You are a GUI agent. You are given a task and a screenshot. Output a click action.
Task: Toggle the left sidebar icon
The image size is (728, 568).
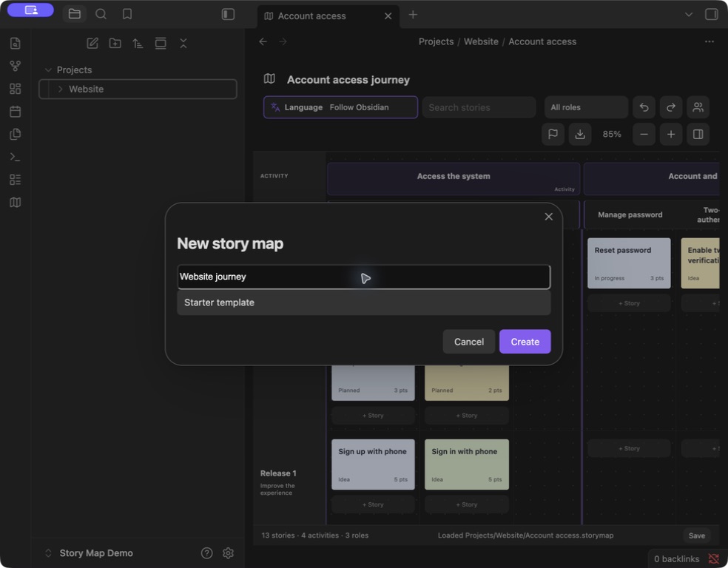[x=228, y=14]
